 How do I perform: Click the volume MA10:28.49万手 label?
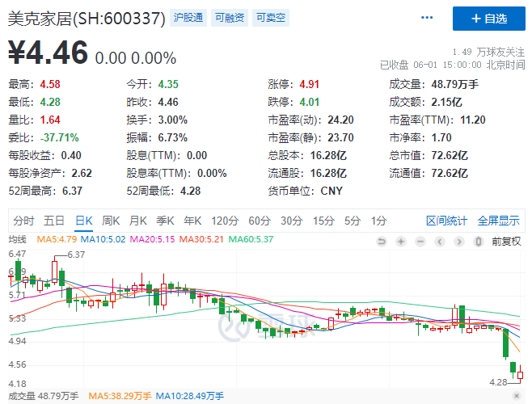[190, 396]
